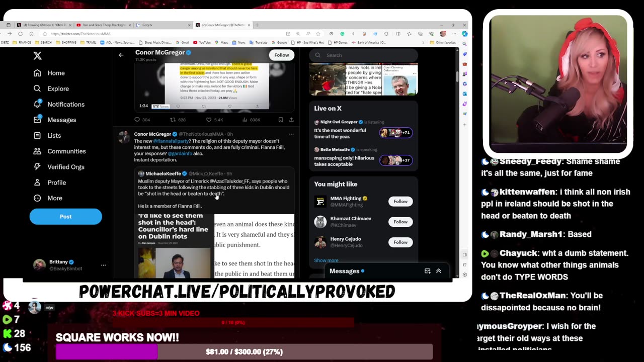Open Messages in X sidebar
The width and height of the screenshot is (644, 362).
55,120
